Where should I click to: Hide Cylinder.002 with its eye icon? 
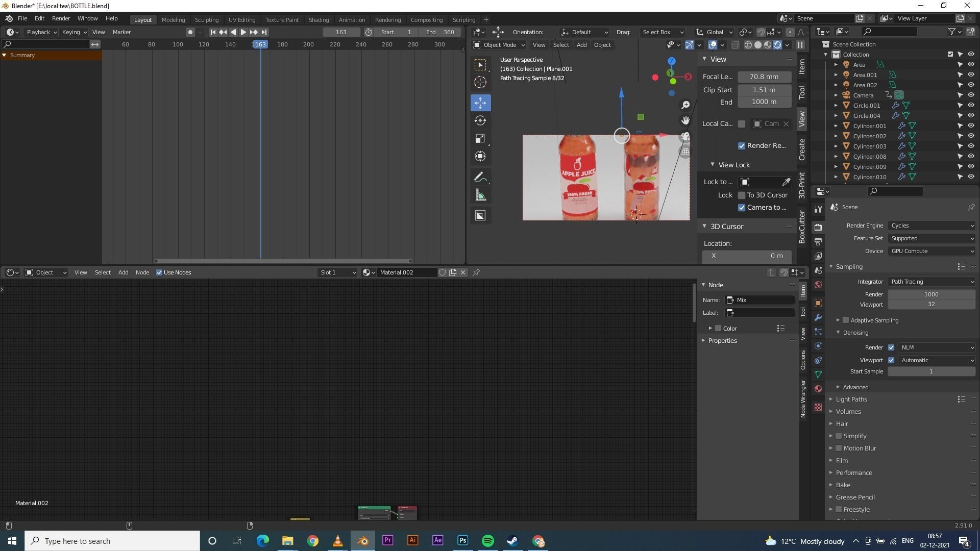[971, 136]
